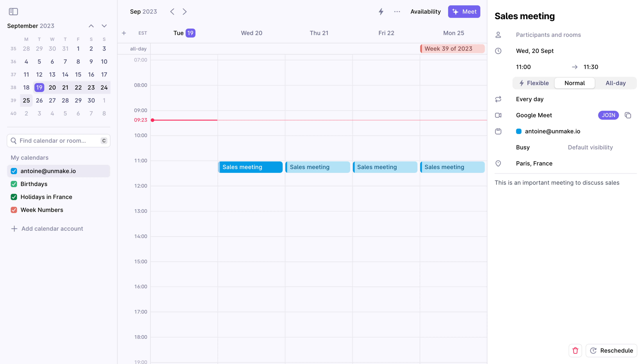Join the Google Meet call
The image size is (644, 364).
608,115
